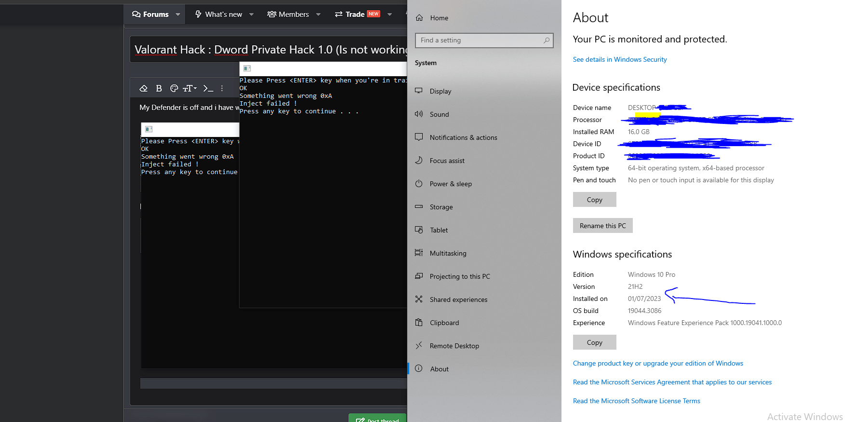Expand the dropdown arrow beside What's new
868x422 pixels.
251,14
